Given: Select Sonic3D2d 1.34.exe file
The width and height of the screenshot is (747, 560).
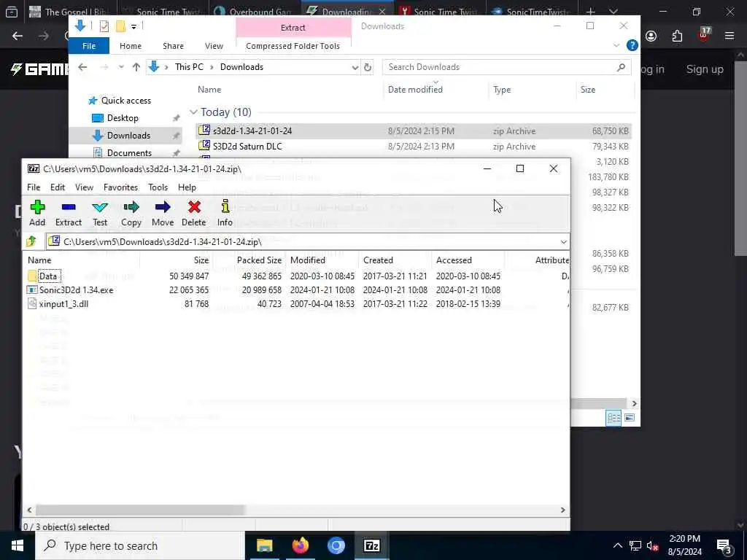Looking at the screenshot, I should point(76,290).
